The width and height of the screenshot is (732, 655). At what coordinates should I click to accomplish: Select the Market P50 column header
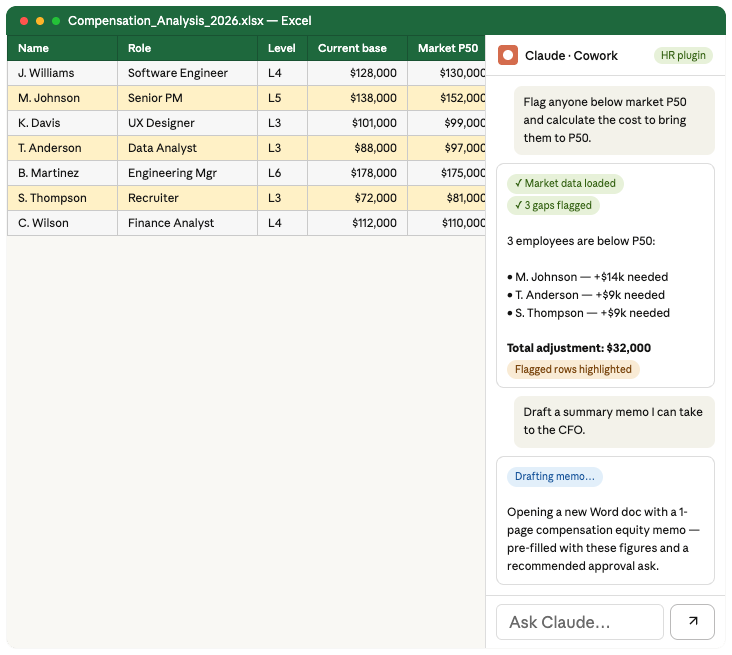point(446,48)
